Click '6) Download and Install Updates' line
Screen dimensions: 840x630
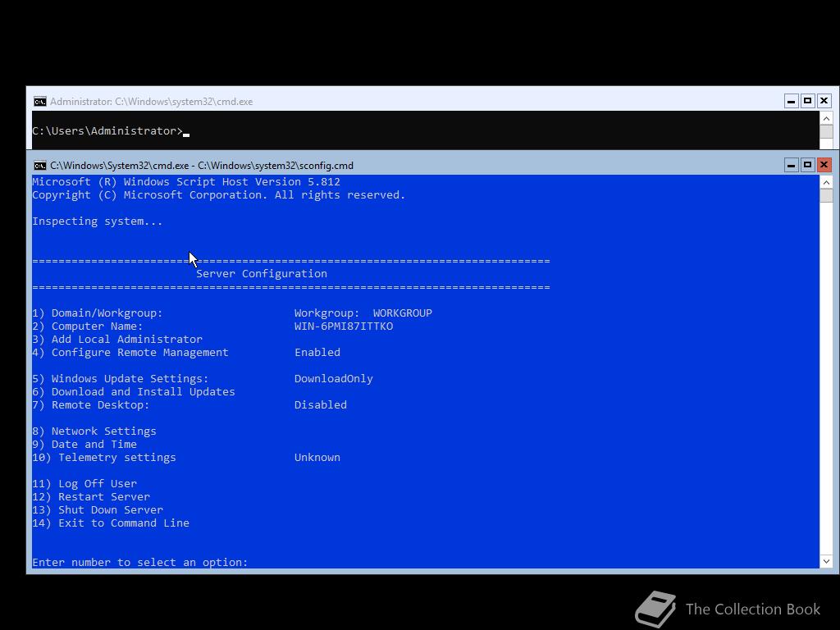click(x=134, y=391)
